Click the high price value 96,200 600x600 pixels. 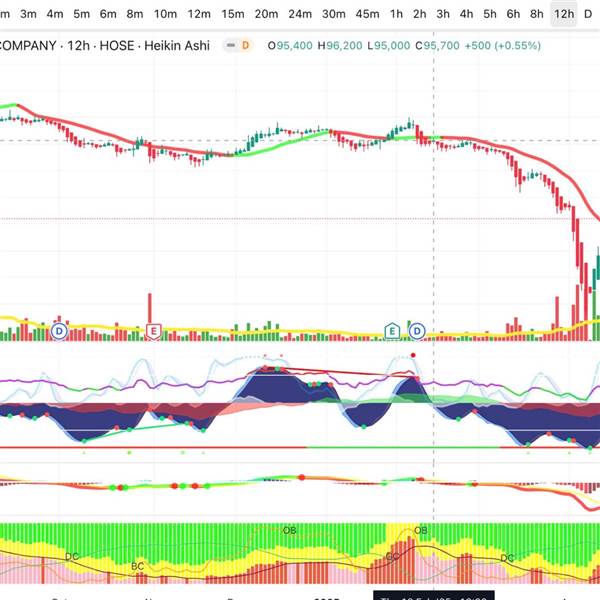click(x=344, y=46)
